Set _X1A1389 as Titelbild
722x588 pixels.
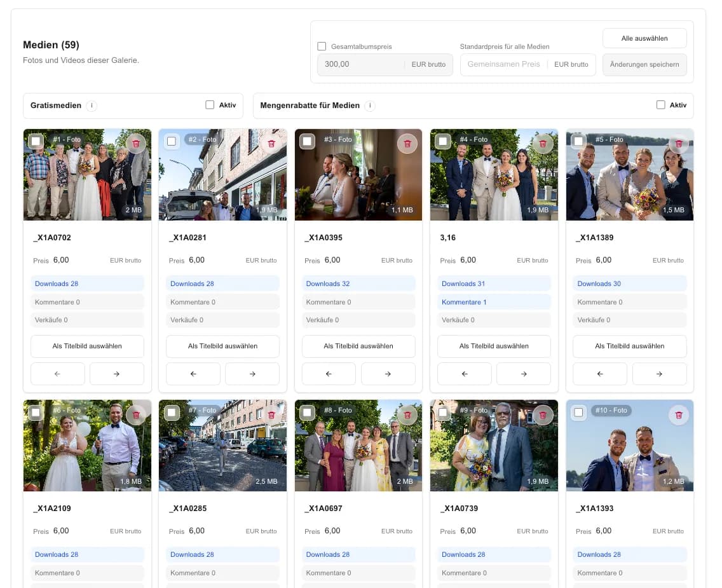[629, 346]
